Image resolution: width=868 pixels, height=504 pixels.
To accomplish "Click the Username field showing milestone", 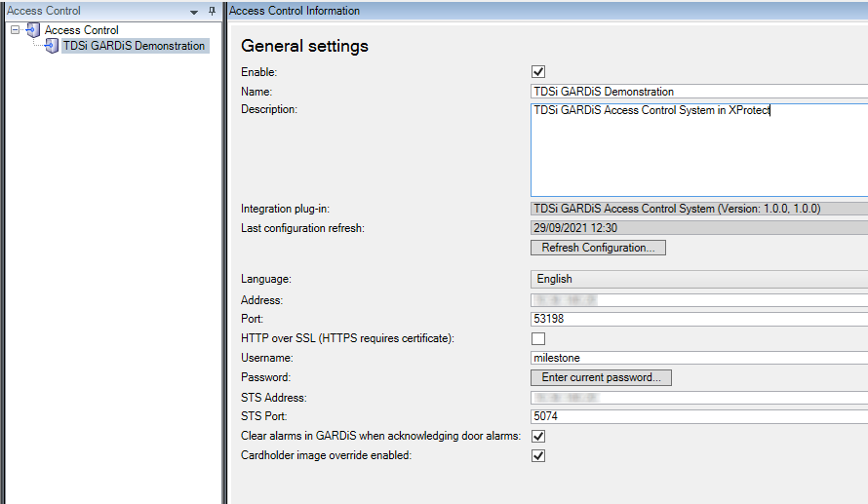I will [699, 358].
